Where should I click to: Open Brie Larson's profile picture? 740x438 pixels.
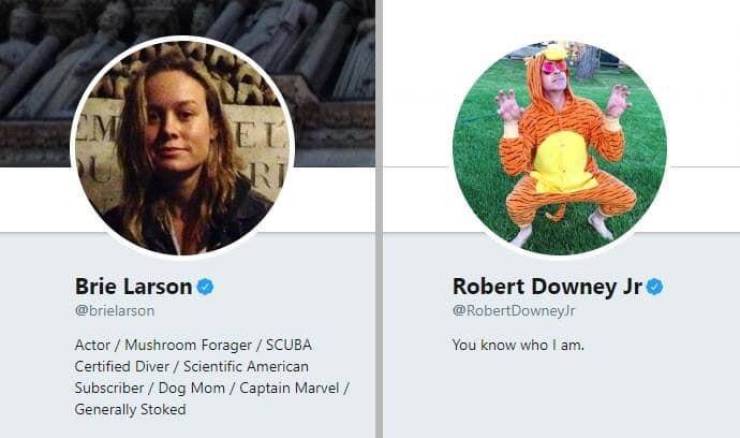point(183,147)
